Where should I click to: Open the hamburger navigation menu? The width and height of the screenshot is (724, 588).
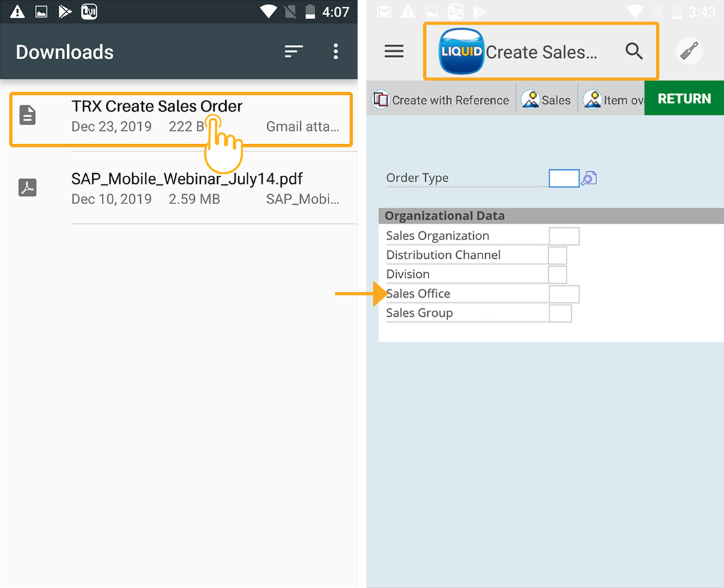click(x=394, y=51)
